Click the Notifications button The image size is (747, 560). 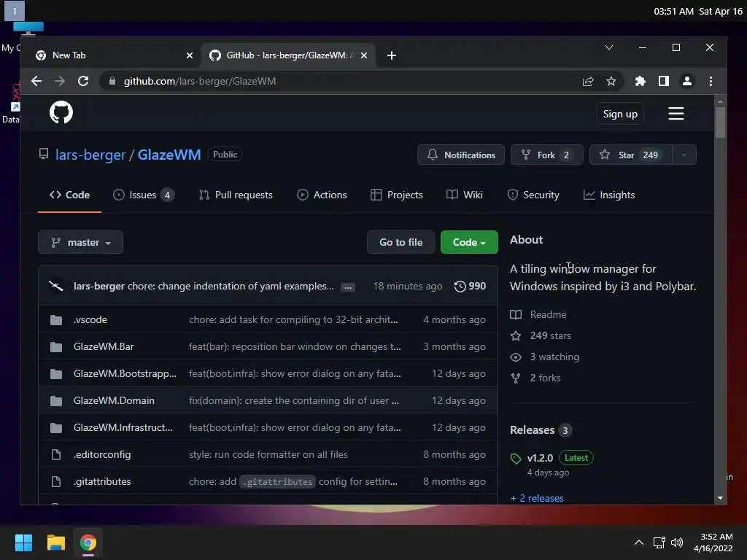(461, 155)
